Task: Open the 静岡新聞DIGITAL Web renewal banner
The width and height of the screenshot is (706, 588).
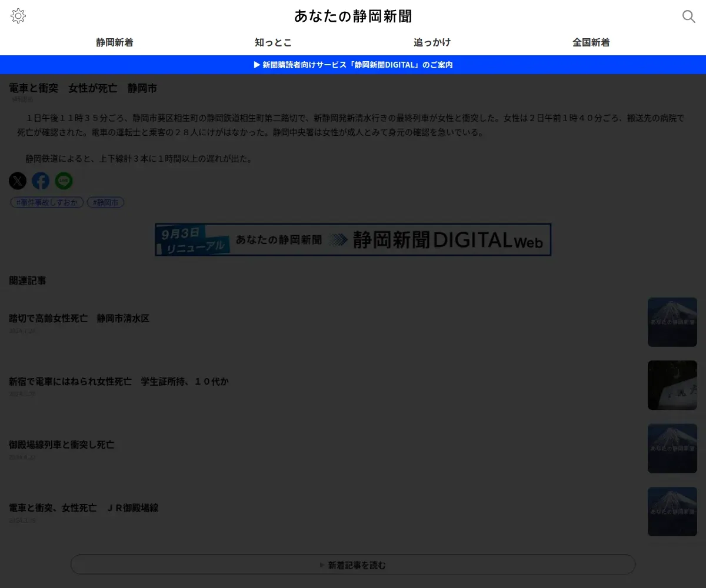Action: click(353, 239)
